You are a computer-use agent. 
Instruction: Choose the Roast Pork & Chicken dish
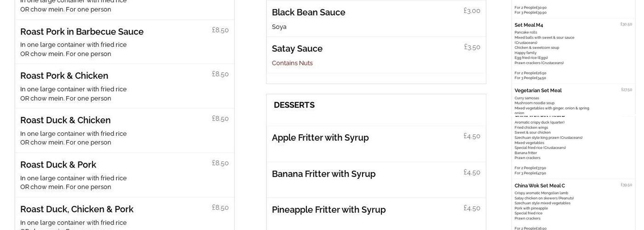tap(64, 76)
